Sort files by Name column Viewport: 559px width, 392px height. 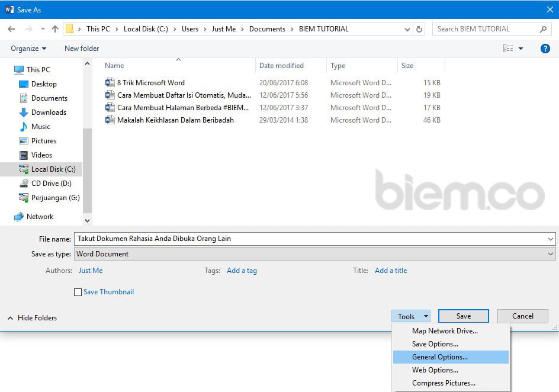(x=114, y=66)
